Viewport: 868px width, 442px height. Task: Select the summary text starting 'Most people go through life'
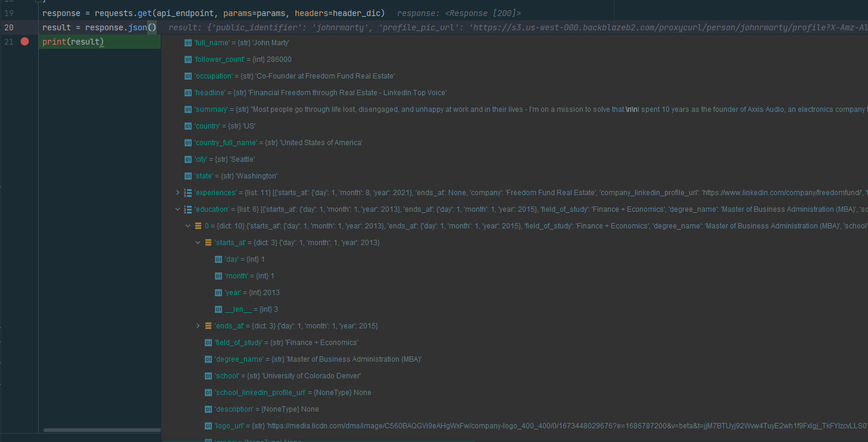[x=560, y=109]
